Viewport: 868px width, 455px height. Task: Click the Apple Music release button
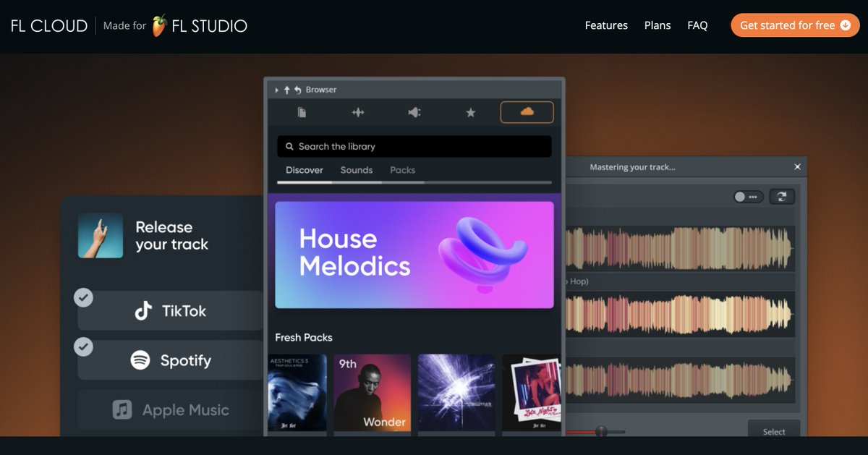(x=171, y=409)
